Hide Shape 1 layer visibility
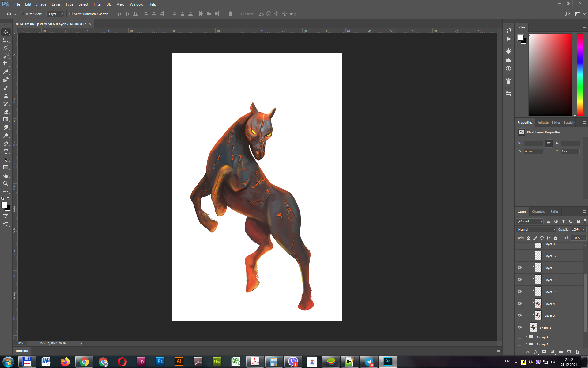This screenshot has width=588, height=368. coord(519,328)
